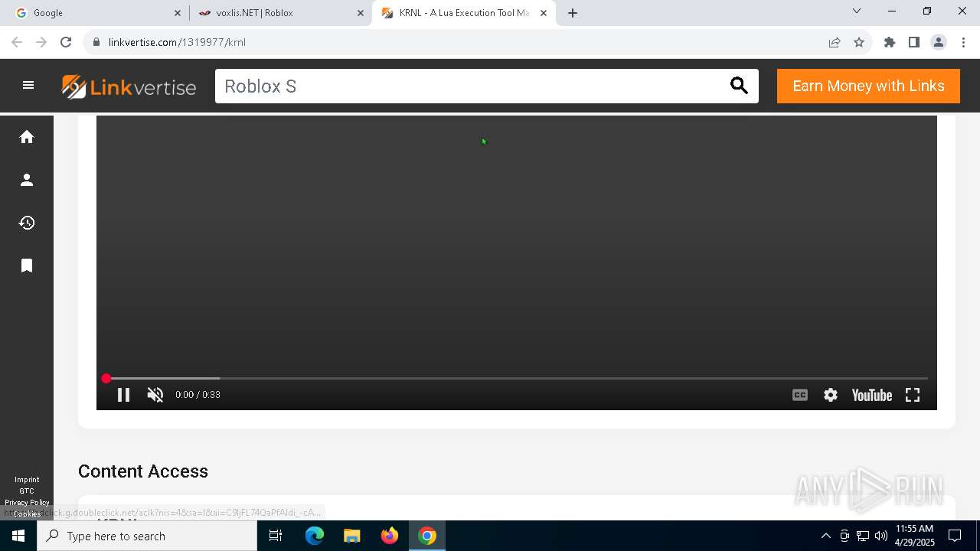This screenshot has width=980, height=551.
Task: Click the YouTube logo in the player
Action: 872,395
